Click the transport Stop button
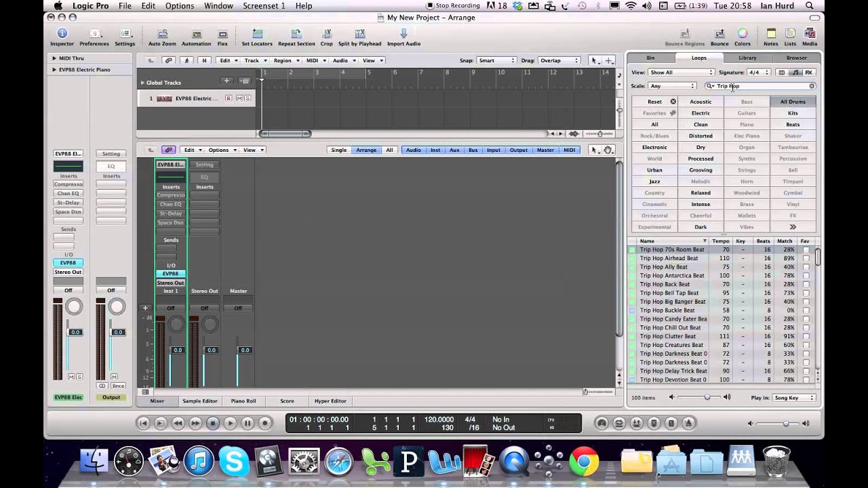This screenshot has width=868, height=488. [212, 423]
